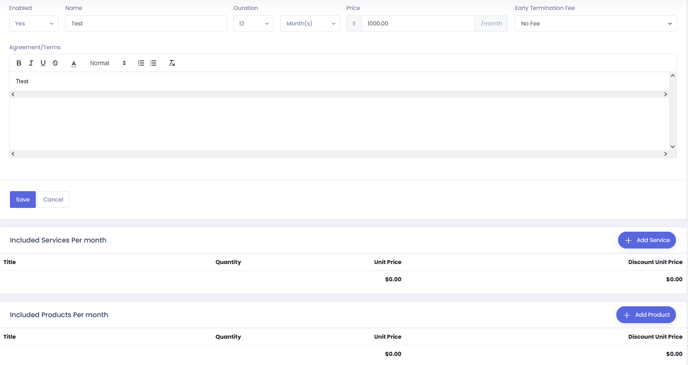Focus the Name field containing Test

[146, 24]
